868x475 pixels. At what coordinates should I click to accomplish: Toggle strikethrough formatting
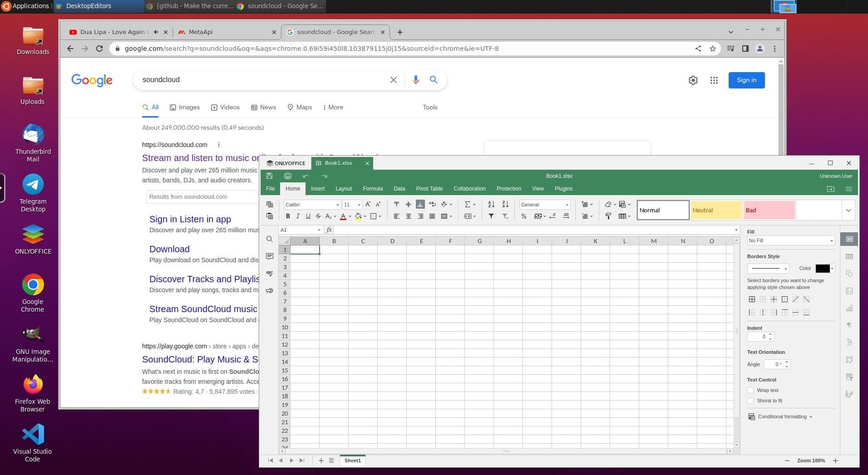coord(318,216)
